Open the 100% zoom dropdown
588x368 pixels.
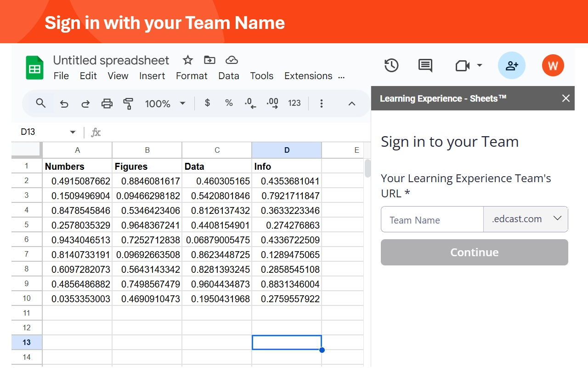pyautogui.click(x=165, y=104)
